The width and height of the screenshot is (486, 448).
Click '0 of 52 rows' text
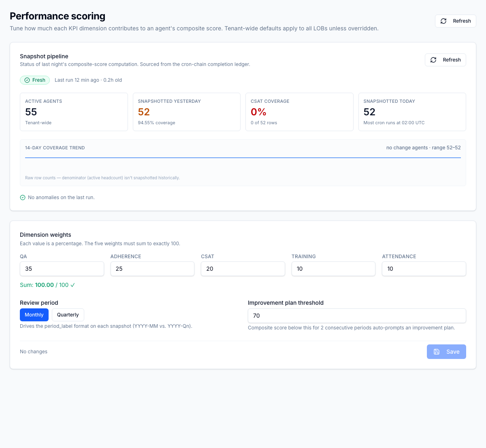(264, 123)
